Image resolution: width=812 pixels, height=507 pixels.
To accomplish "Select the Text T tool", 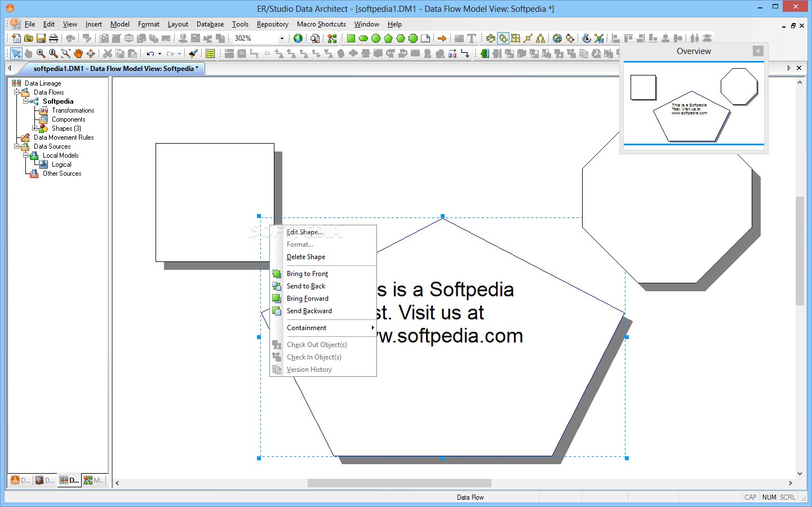I will click(x=472, y=38).
